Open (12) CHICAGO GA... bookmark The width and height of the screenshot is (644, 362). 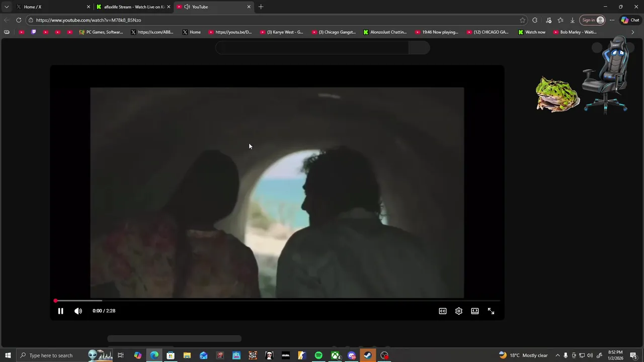488,32
